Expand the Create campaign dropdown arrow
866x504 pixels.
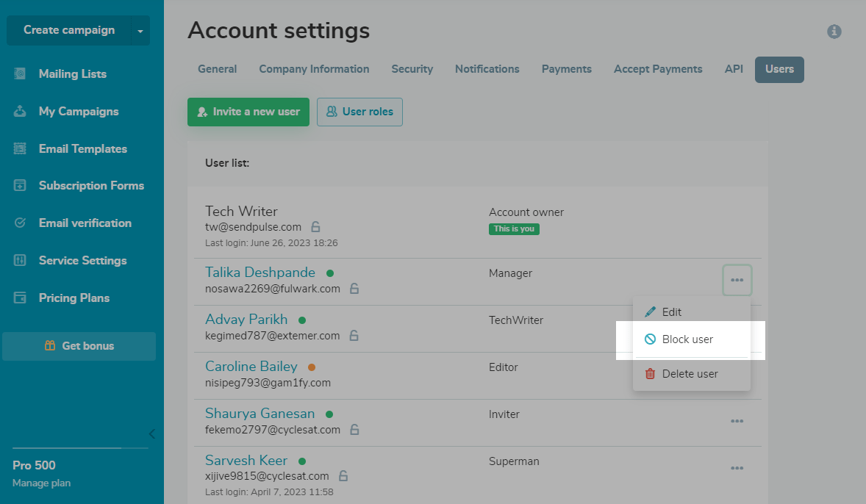point(140,31)
